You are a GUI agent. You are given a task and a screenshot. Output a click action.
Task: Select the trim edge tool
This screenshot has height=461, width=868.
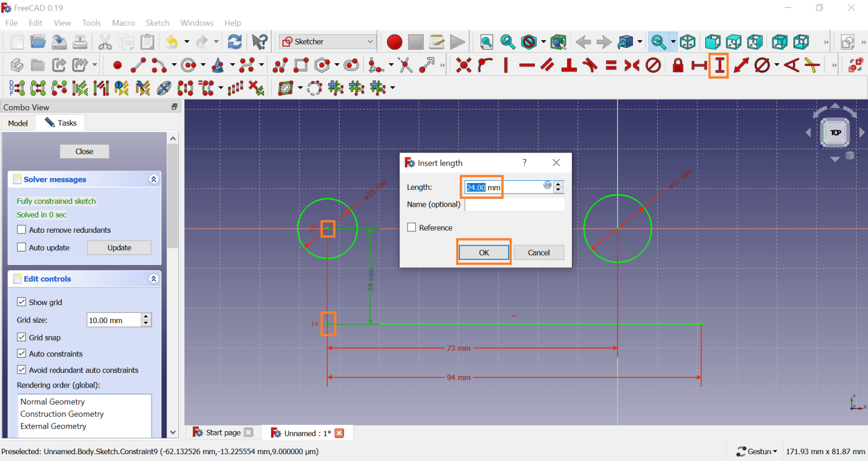[405, 66]
